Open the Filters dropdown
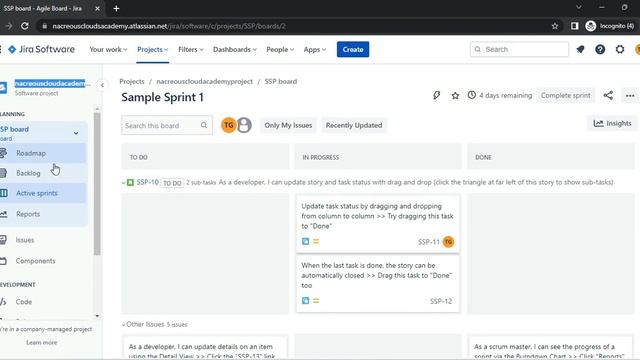This screenshot has height=360, width=640. pos(191,49)
